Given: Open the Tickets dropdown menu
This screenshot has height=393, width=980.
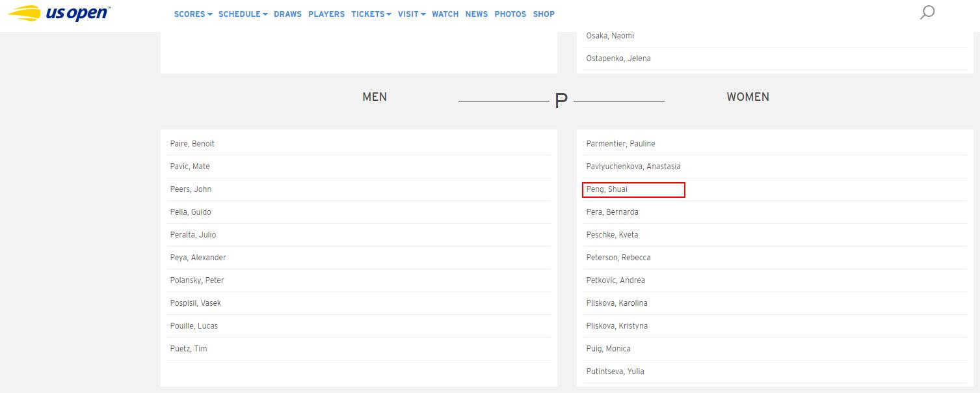Looking at the screenshot, I should pyautogui.click(x=371, y=14).
